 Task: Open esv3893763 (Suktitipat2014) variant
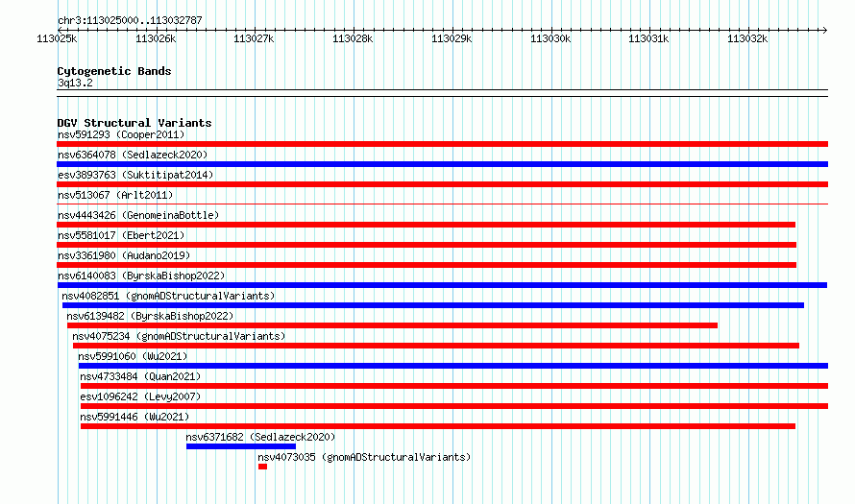[x=135, y=175]
